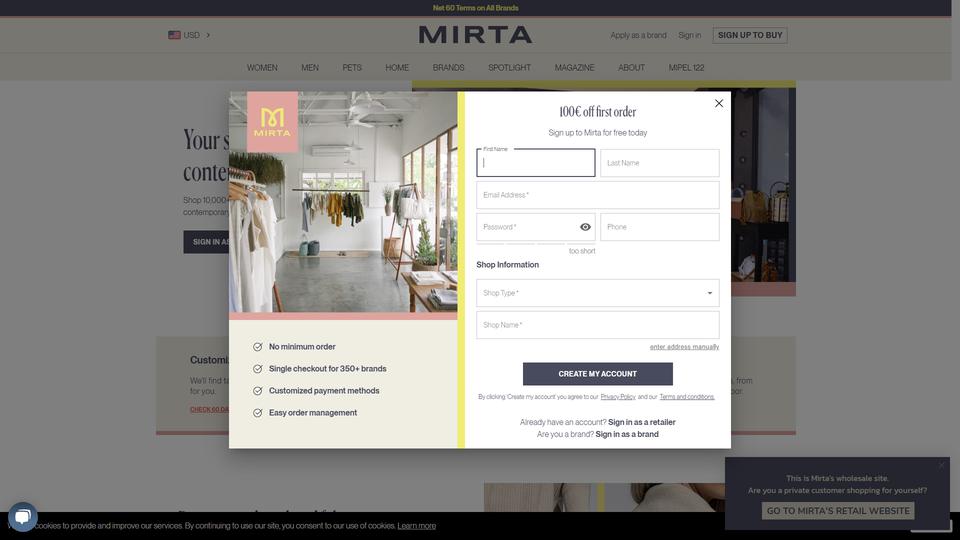Image resolution: width=960 pixels, height=540 pixels.
Task: Click Sign in as a retailer
Action: tap(642, 422)
